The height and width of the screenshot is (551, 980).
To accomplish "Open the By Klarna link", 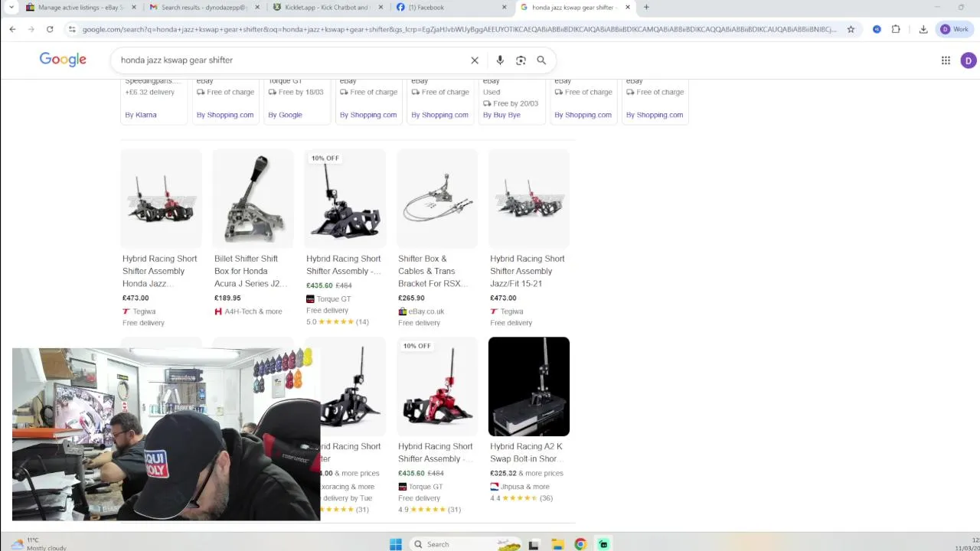I will click(141, 115).
